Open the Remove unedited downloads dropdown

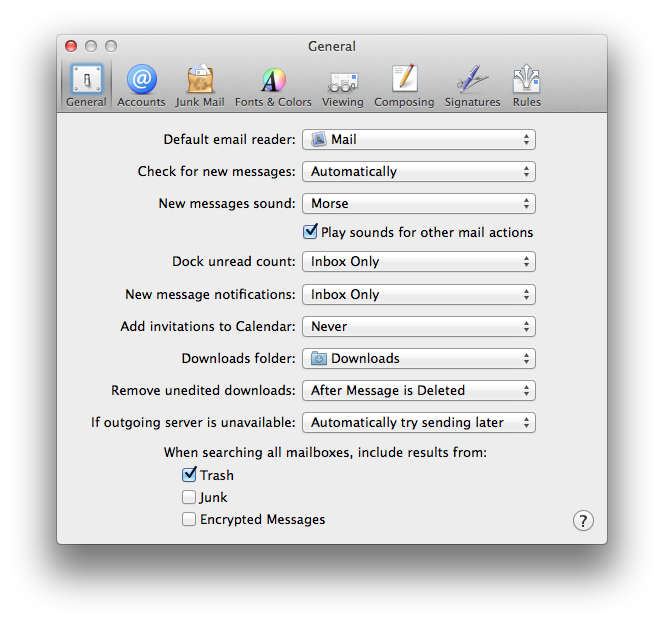[419, 390]
